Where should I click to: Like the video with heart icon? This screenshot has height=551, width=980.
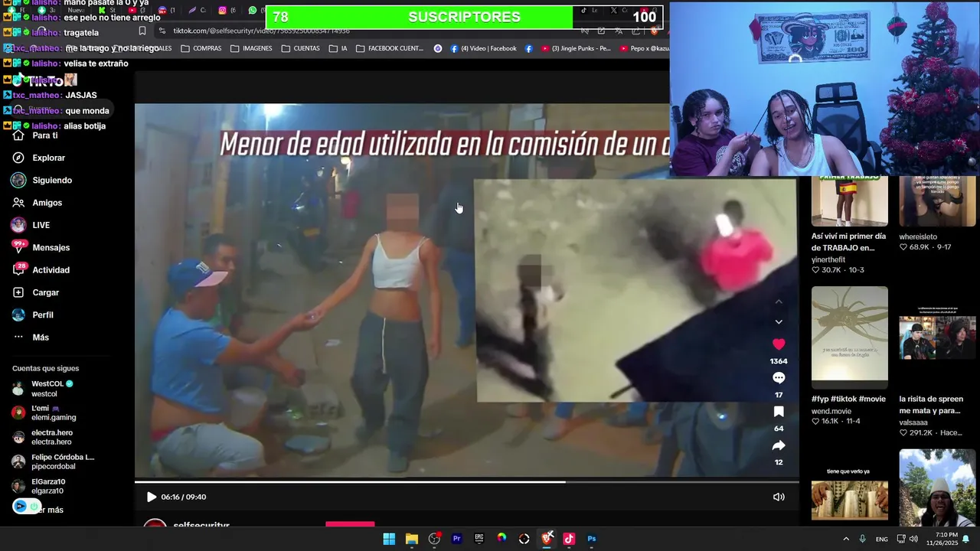(779, 344)
